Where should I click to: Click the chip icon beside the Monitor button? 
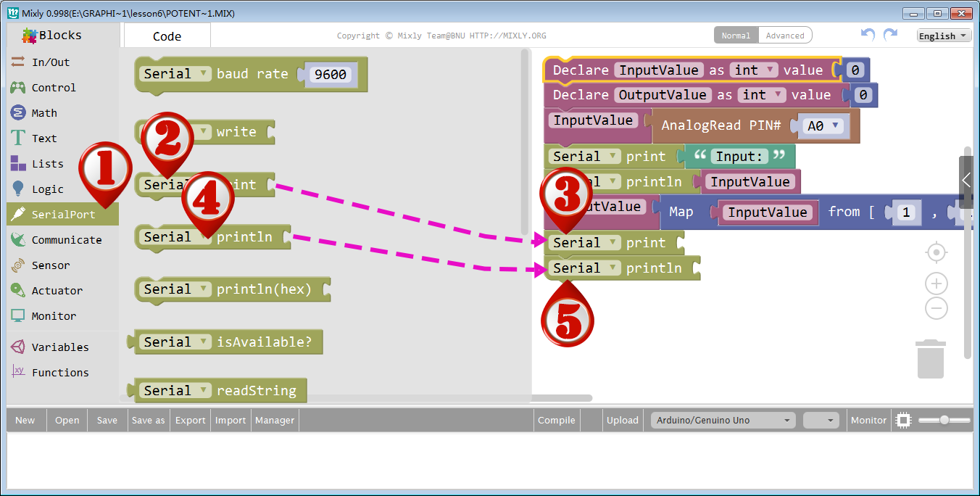pos(903,421)
